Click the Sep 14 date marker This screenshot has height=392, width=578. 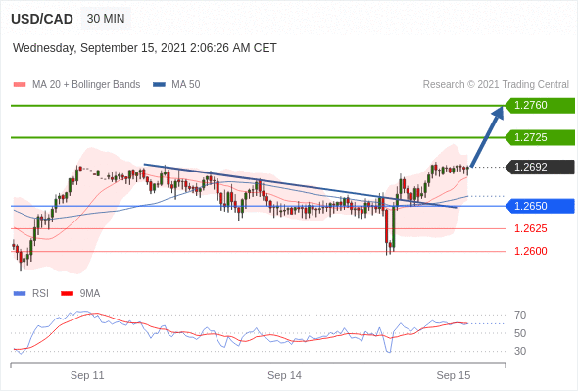click(x=284, y=375)
